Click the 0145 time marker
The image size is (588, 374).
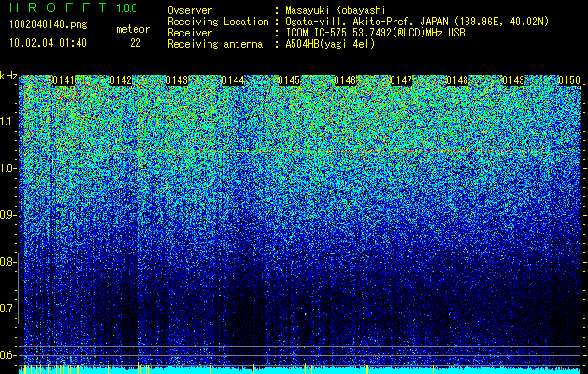(289, 80)
